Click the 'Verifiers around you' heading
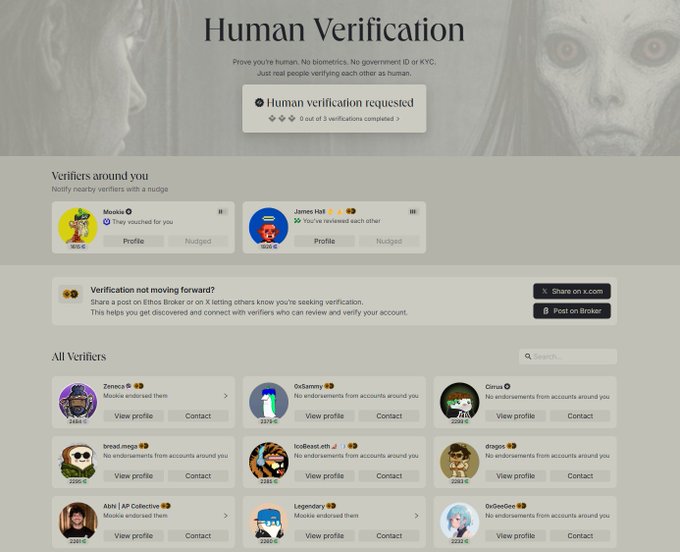This screenshot has height=552, width=680. [100, 176]
